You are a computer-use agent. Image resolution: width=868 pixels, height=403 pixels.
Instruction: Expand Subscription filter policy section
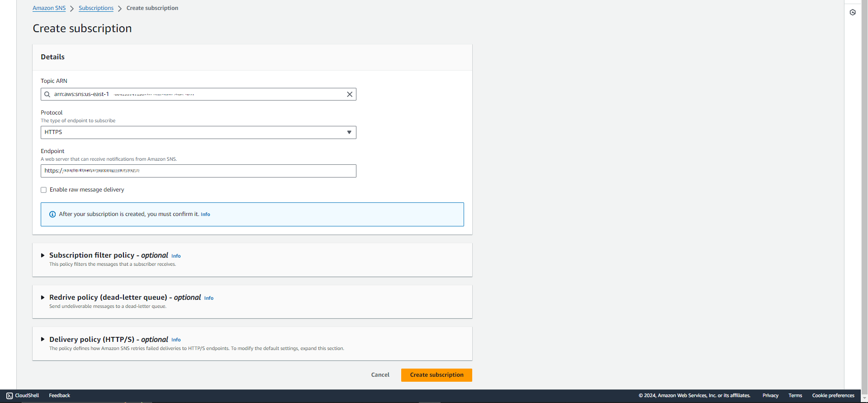[x=43, y=255]
